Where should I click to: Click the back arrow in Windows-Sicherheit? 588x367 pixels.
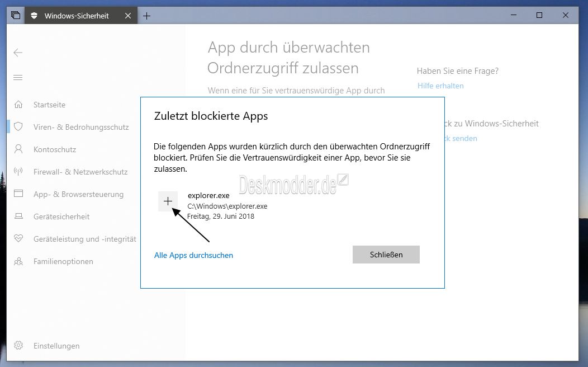[18, 53]
